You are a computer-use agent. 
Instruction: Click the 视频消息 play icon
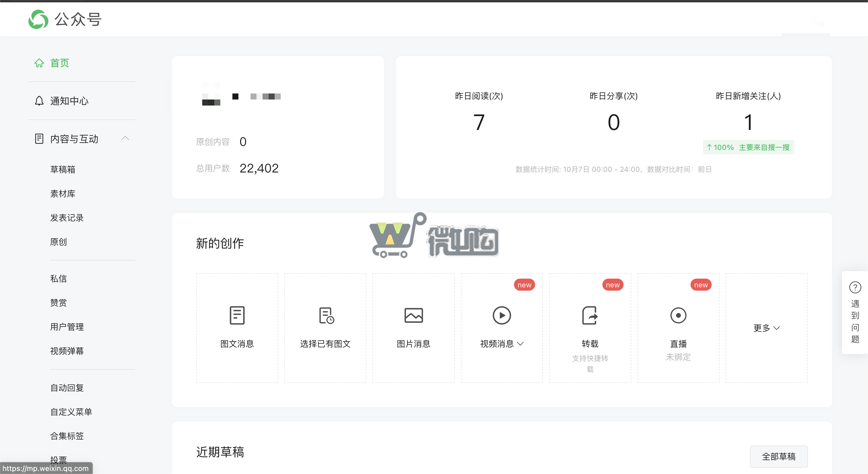point(502,315)
